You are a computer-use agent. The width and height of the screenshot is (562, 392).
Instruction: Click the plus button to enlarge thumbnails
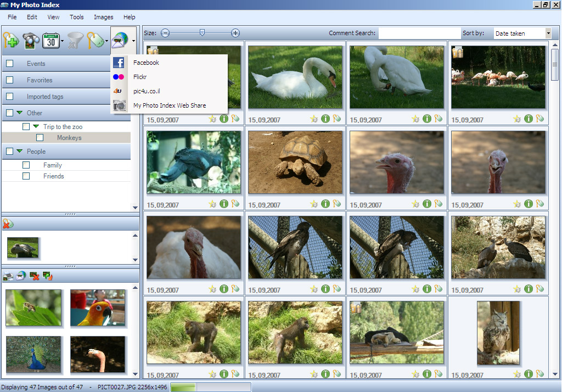pos(235,33)
